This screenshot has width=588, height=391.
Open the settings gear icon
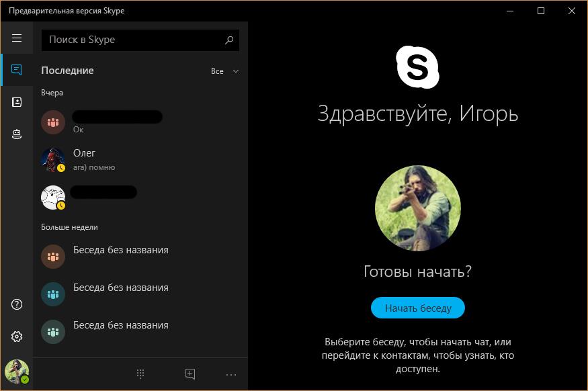tap(17, 337)
